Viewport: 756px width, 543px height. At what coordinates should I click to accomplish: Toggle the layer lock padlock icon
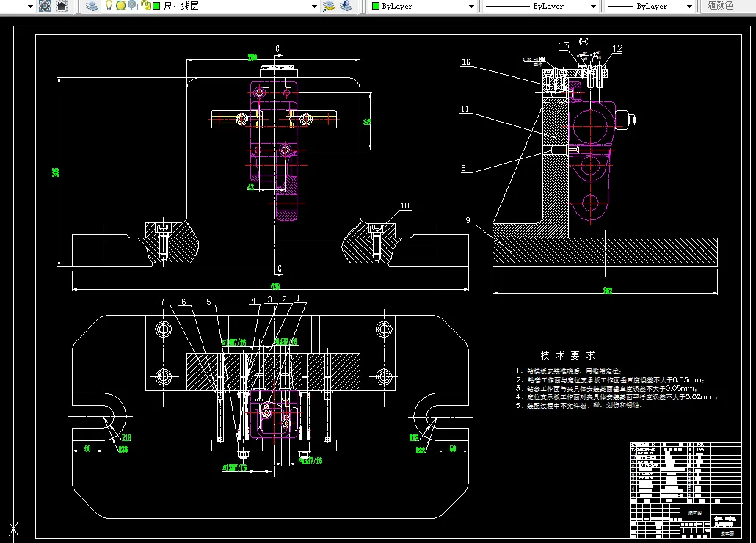146,6
